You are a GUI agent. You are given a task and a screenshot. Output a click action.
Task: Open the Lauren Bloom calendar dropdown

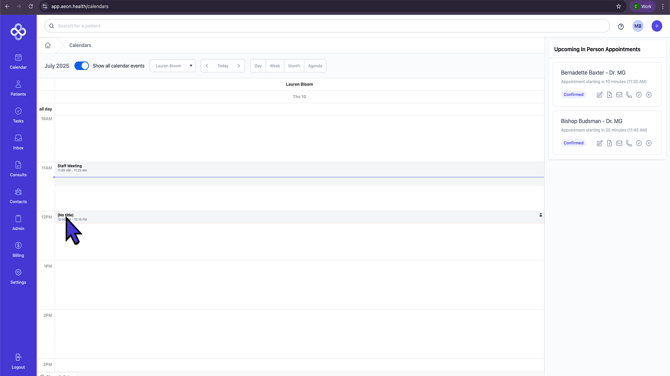click(173, 66)
